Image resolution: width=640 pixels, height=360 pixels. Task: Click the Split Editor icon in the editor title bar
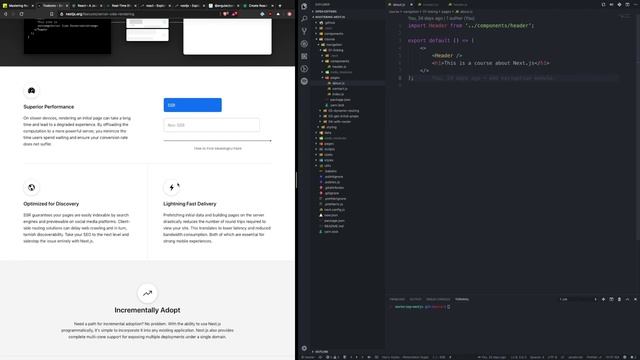click(627, 4)
